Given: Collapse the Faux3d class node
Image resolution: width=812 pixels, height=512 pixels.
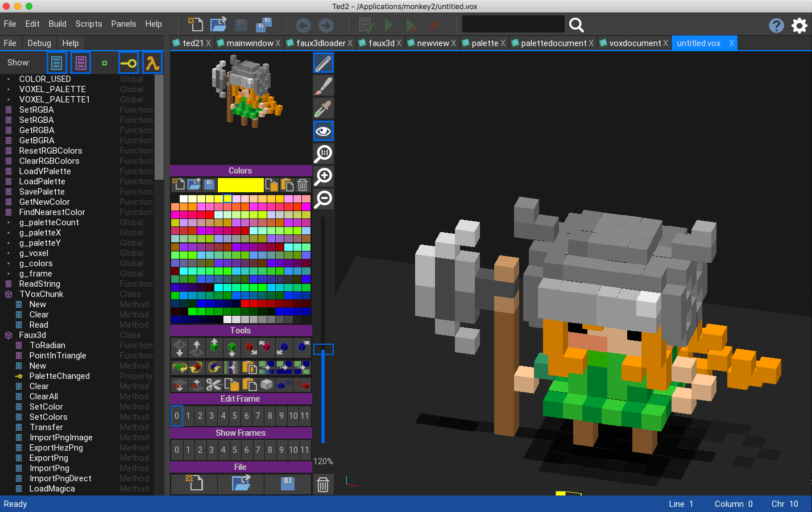Looking at the screenshot, I should [x=9, y=336].
